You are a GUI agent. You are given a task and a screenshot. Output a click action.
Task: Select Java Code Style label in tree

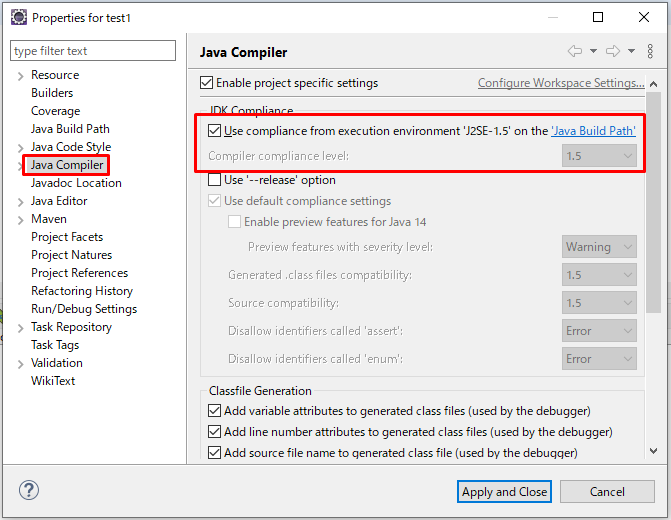point(71,147)
